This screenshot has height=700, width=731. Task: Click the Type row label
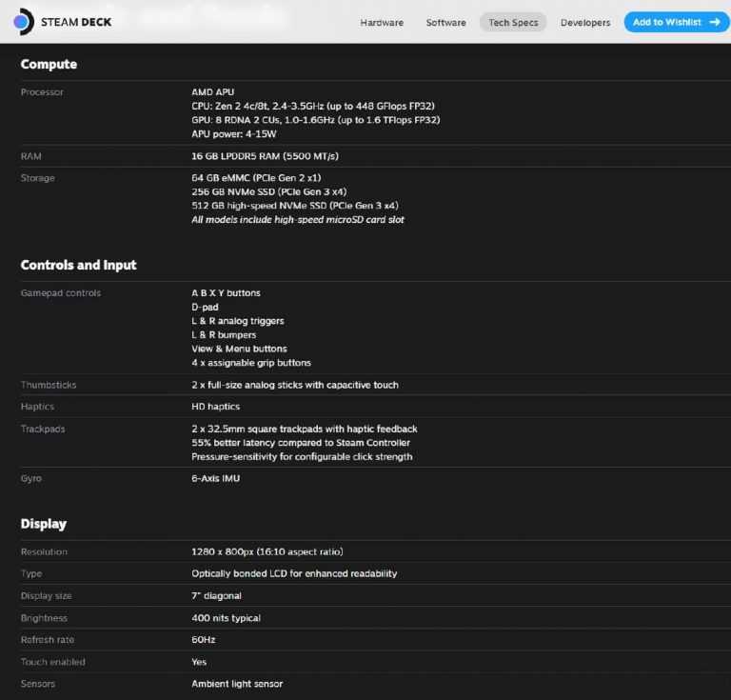31,574
